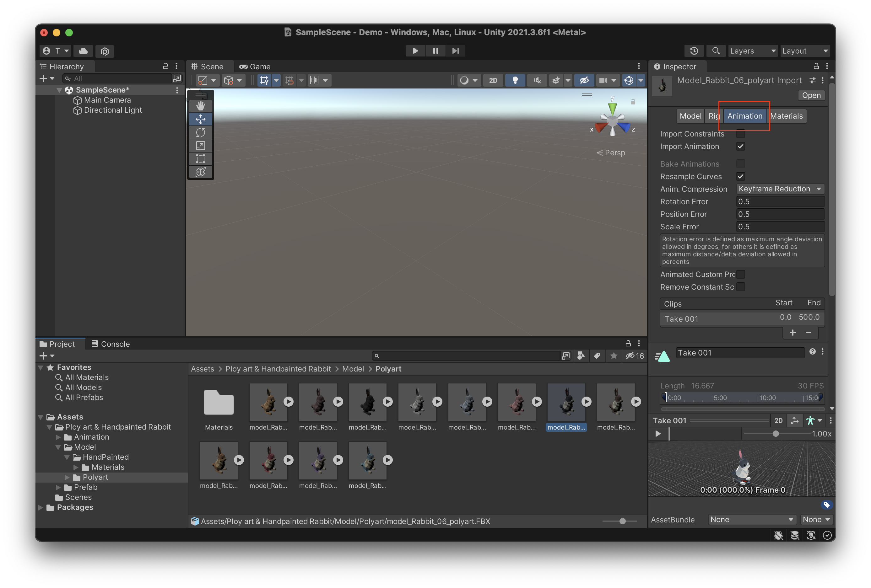Select the Take 001 clip in the Clips list

(681, 319)
